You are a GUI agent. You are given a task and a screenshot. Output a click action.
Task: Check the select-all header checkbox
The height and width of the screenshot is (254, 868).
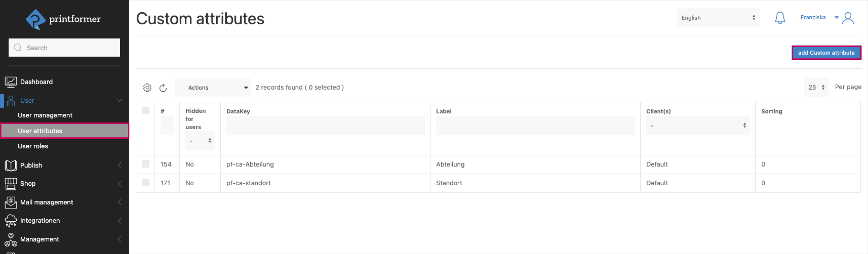tap(145, 110)
